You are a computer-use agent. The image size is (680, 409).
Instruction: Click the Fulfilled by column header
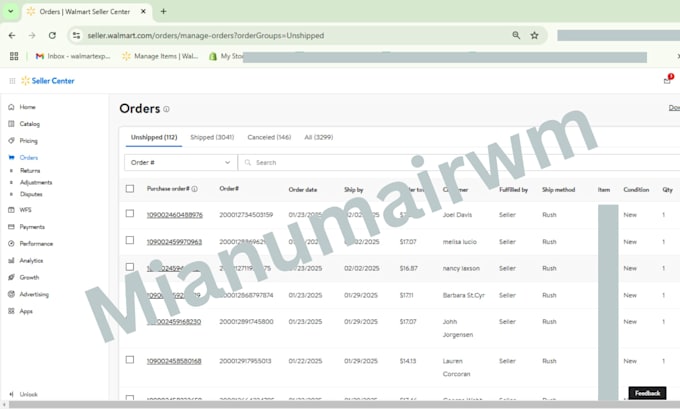tap(513, 190)
